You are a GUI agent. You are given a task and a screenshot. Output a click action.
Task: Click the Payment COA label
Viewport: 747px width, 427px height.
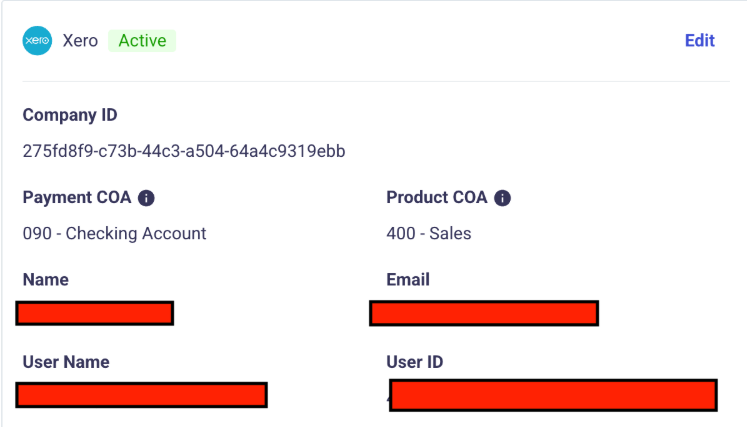tap(77, 197)
